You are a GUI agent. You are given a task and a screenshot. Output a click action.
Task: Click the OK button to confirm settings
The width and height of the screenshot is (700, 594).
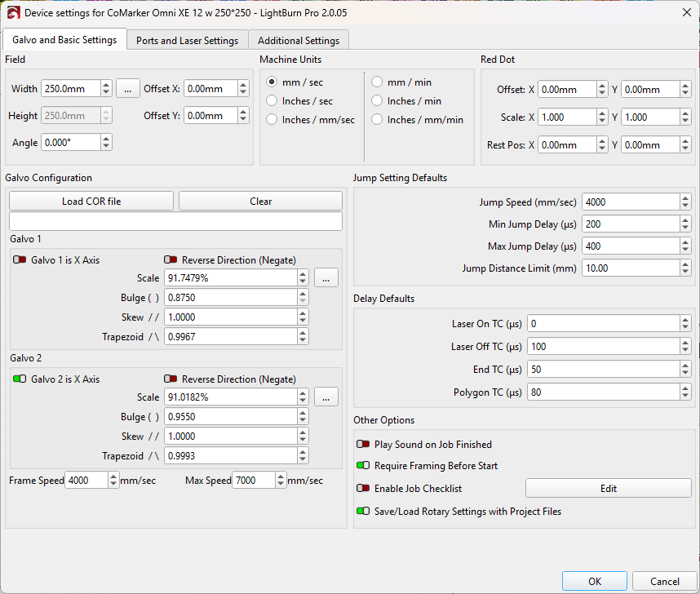pos(595,581)
